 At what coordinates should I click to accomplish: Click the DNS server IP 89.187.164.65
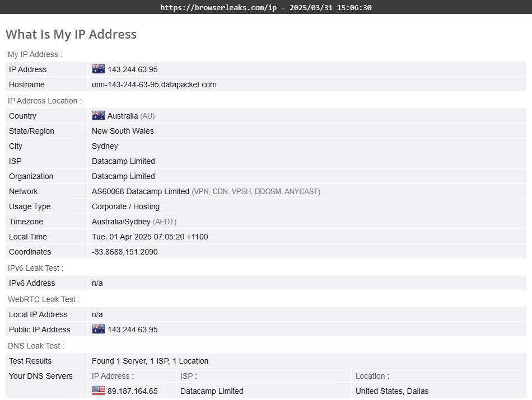pyautogui.click(x=132, y=391)
